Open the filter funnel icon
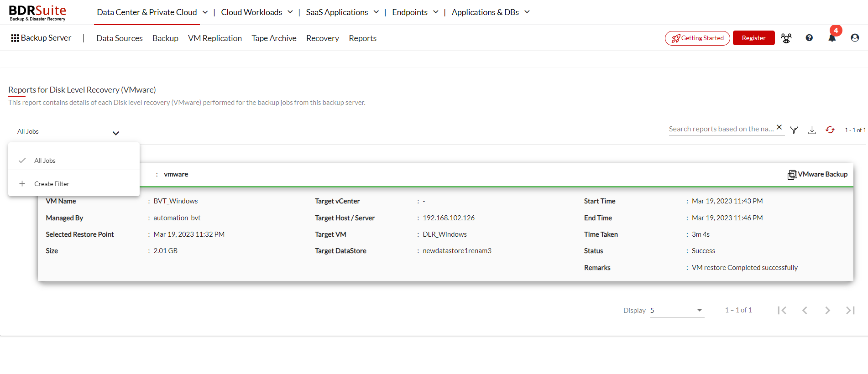This screenshot has height=374, width=868. (x=794, y=130)
